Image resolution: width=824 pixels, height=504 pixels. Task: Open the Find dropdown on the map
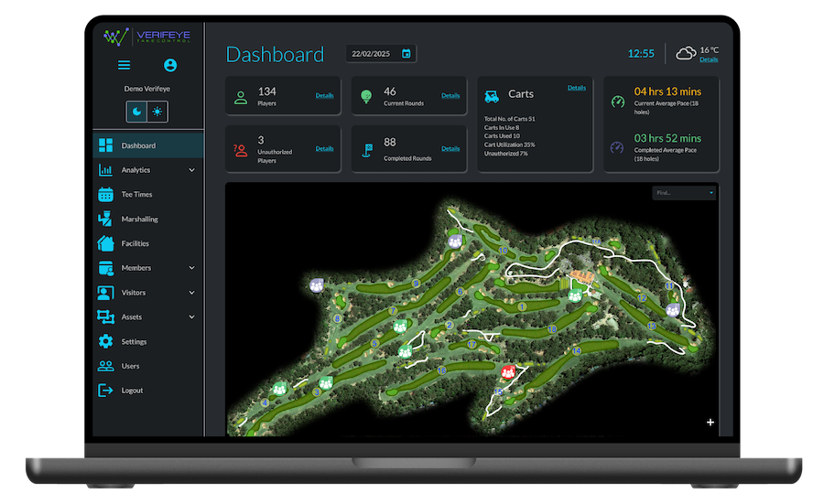684,193
